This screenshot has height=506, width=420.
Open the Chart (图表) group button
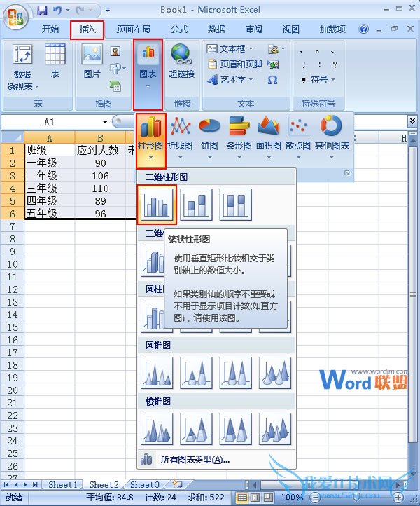coord(148,74)
